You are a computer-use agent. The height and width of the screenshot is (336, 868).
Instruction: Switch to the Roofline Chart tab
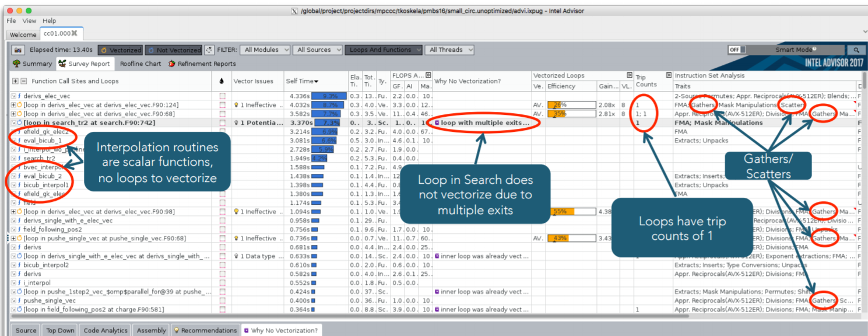point(140,64)
